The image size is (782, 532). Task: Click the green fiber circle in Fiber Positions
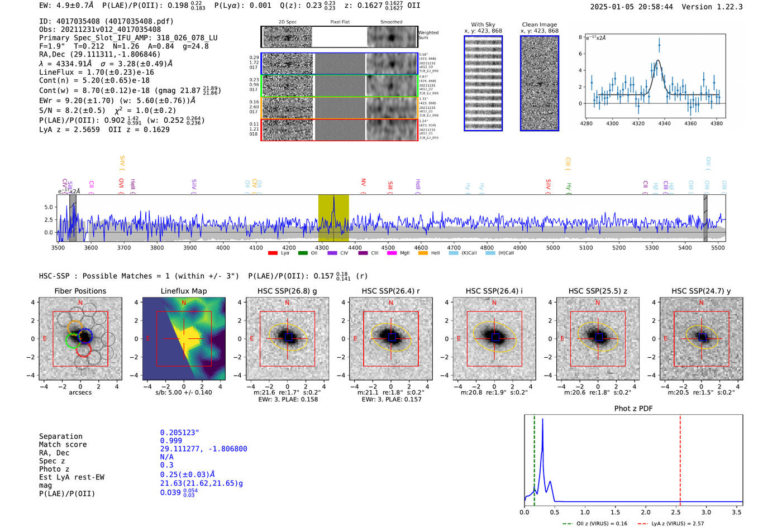click(x=73, y=340)
